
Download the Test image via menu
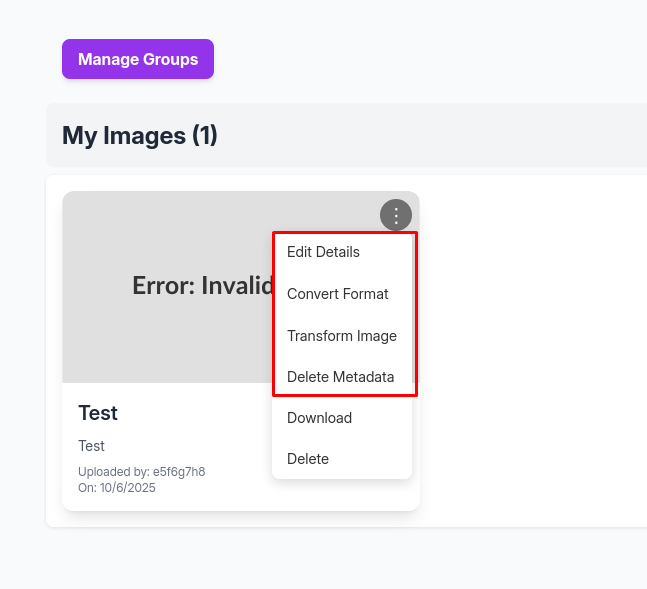point(319,418)
